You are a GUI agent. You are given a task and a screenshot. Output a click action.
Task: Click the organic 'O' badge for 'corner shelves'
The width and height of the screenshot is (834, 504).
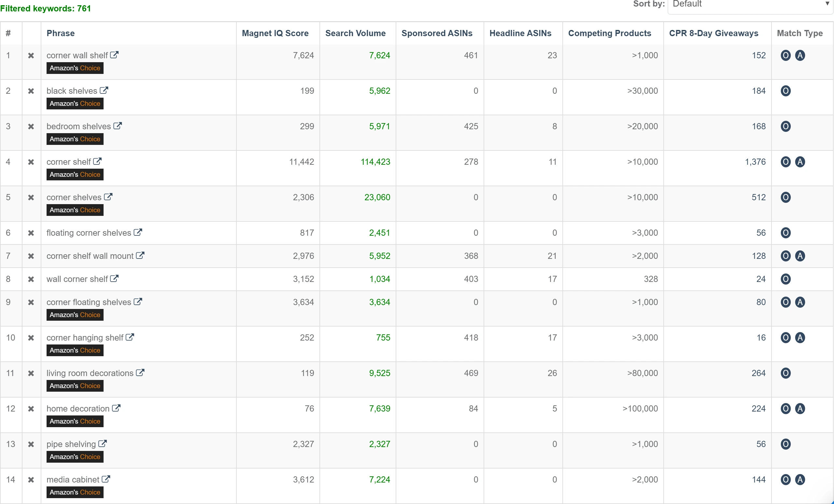point(785,197)
